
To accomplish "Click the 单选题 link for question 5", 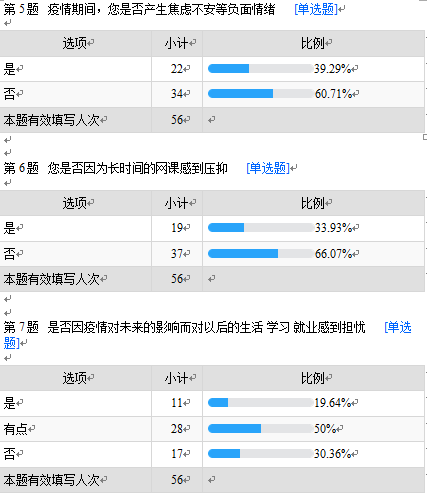I will 316,9.
